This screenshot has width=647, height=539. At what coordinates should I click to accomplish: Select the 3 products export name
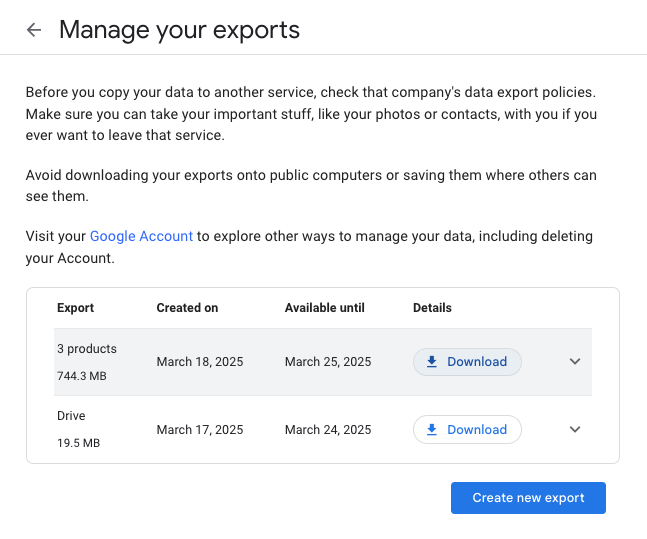(x=87, y=349)
